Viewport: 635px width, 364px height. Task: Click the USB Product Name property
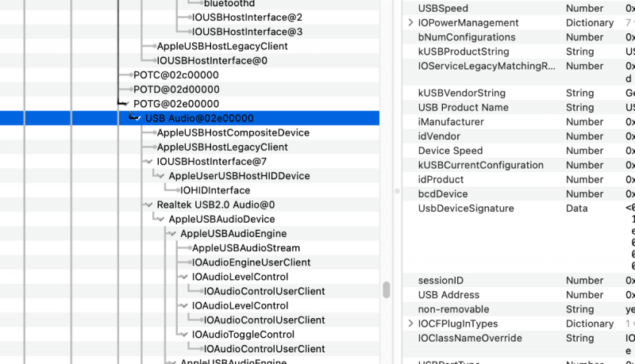[464, 108]
